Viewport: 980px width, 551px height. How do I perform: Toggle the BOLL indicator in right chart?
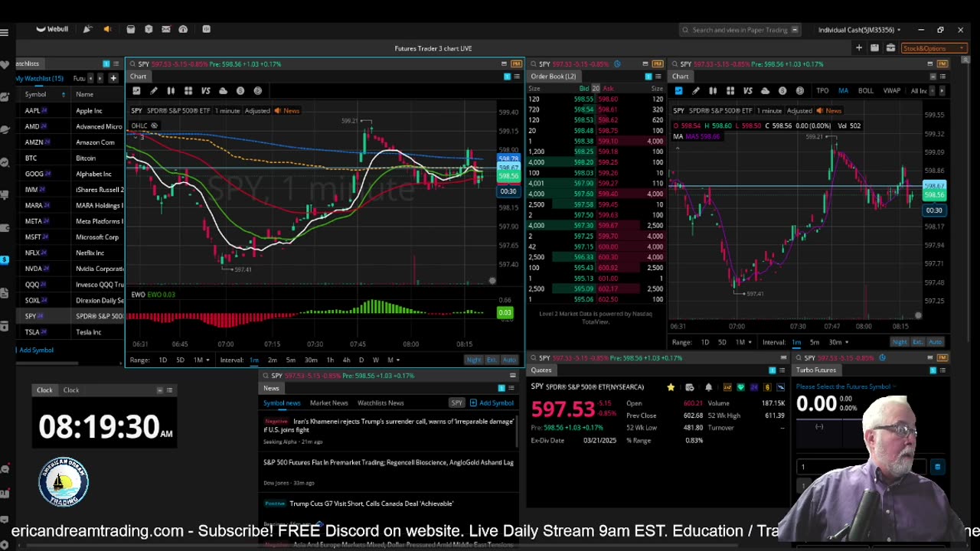pyautogui.click(x=865, y=91)
